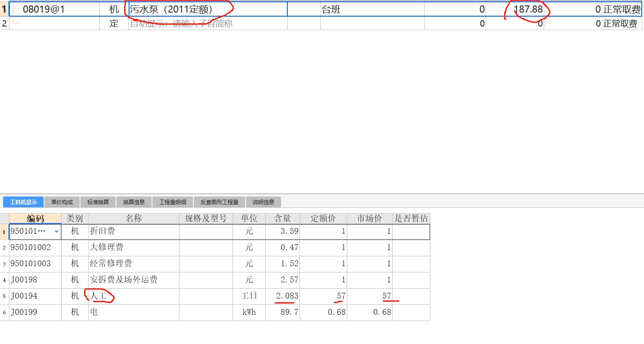Image resolution: width=644 pixels, height=344 pixels.
Task: Click code cell J00194
Action: tap(35, 296)
